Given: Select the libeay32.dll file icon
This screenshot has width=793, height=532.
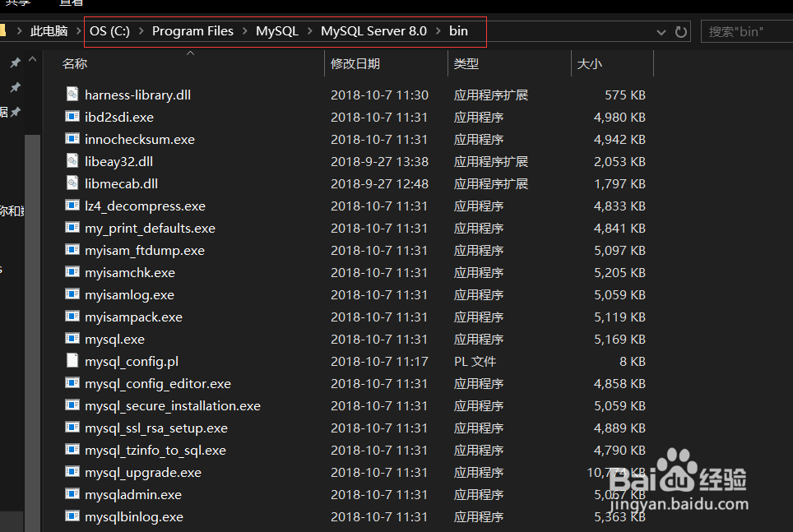Looking at the screenshot, I should pos(72,161).
